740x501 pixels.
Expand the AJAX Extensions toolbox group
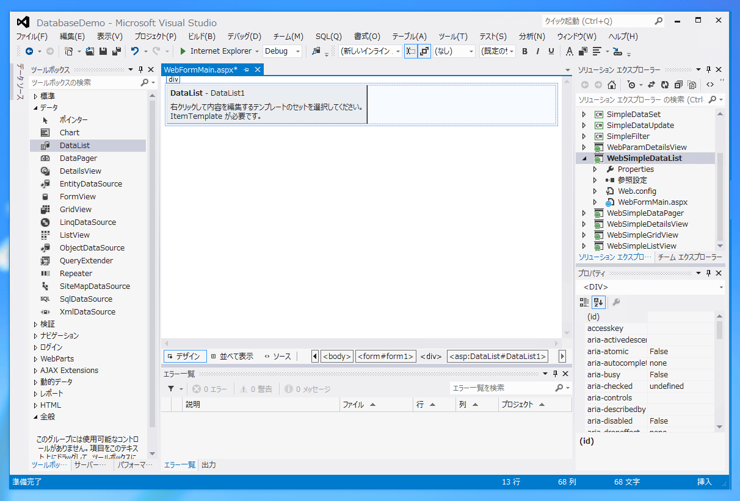(36, 371)
